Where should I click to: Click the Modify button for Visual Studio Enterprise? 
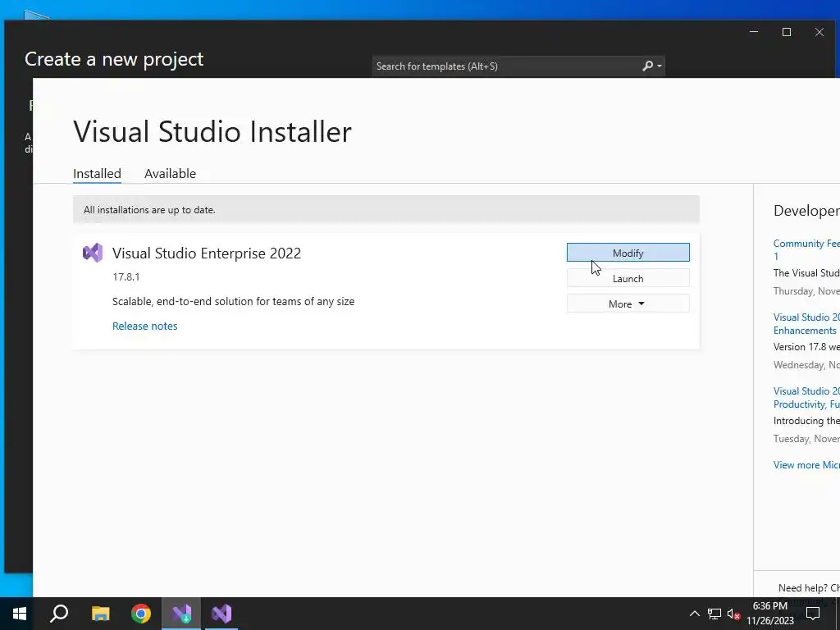[628, 253]
